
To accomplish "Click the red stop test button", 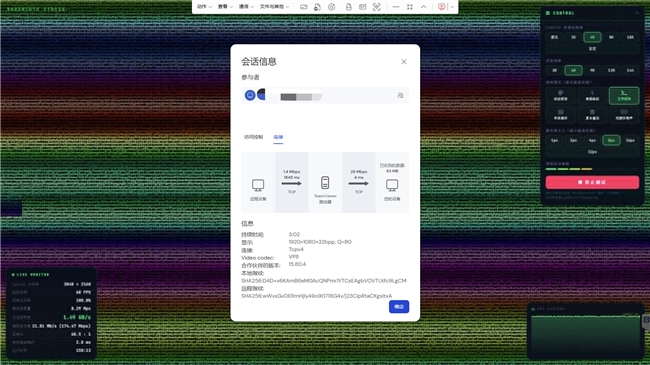I will (592, 182).
